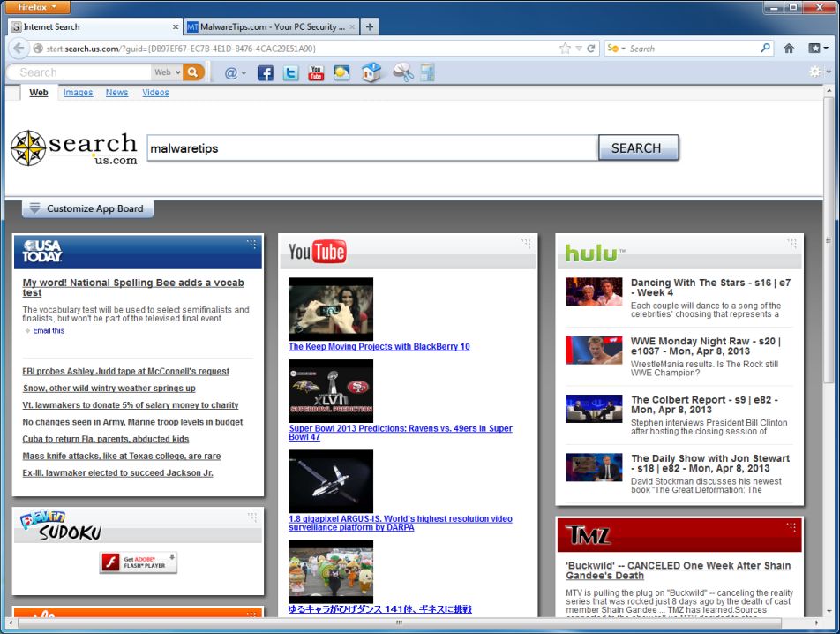Click the house cube toolbar icon

coord(371,72)
